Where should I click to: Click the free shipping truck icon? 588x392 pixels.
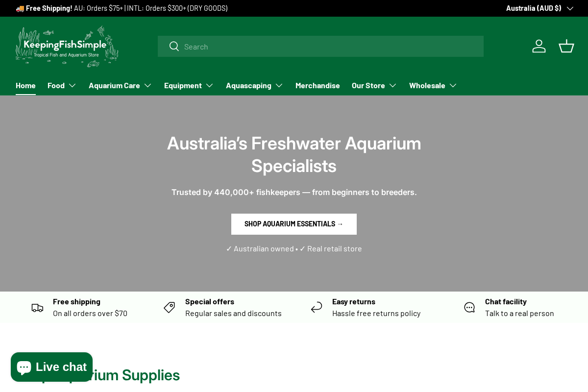coord(37,307)
